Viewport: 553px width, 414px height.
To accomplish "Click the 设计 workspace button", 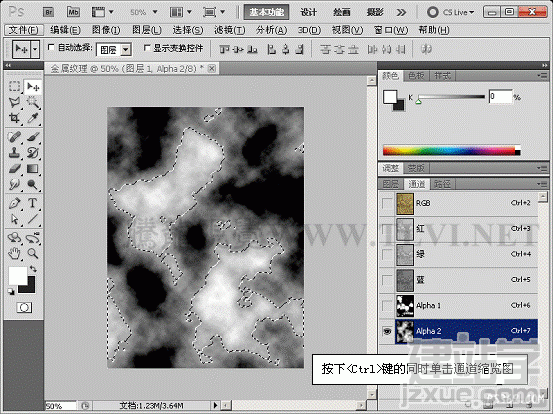I will point(309,12).
